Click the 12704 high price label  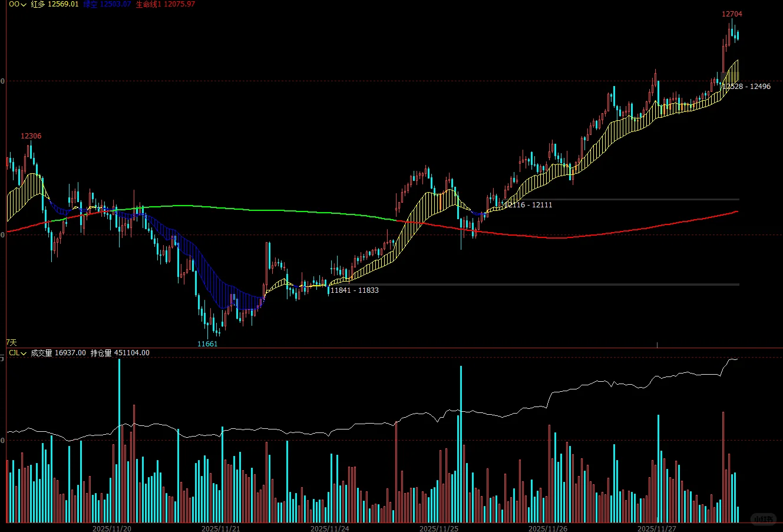732,14
